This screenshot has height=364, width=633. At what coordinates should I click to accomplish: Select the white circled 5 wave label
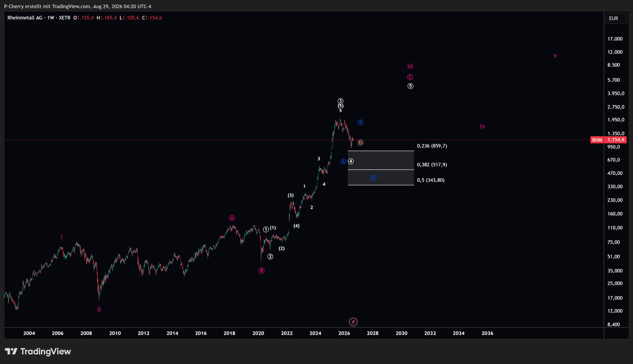pos(410,86)
